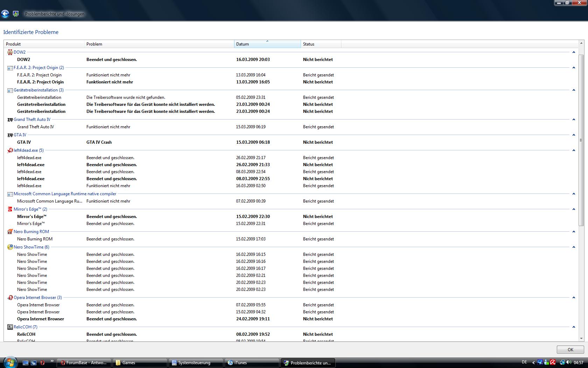Switch to ForumBase Opera taskbar window
Viewport: 588px width, 368px height.
tap(84, 363)
